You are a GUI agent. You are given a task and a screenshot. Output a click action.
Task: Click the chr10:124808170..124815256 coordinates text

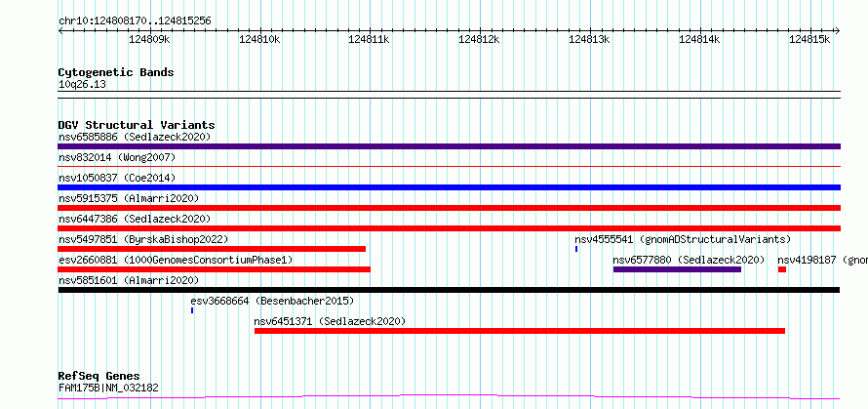(135, 21)
